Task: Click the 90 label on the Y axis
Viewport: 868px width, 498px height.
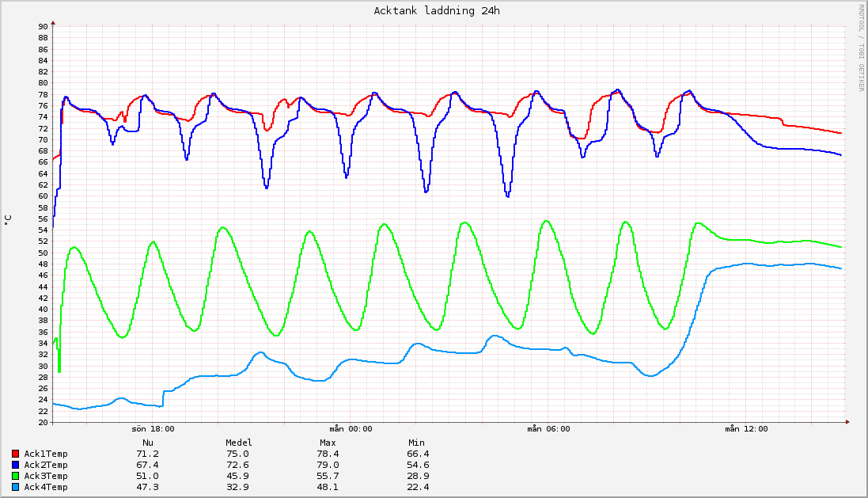Action: pyautogui.click(x=43, y=26)
